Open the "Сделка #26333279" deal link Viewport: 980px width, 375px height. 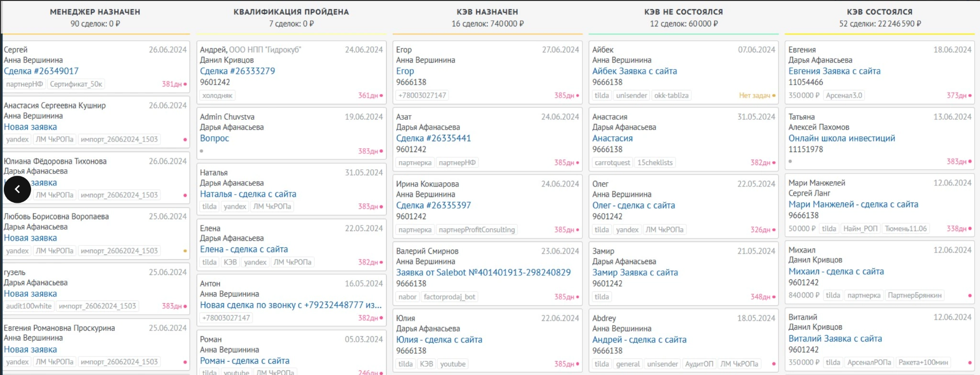(x=237, y=71)
